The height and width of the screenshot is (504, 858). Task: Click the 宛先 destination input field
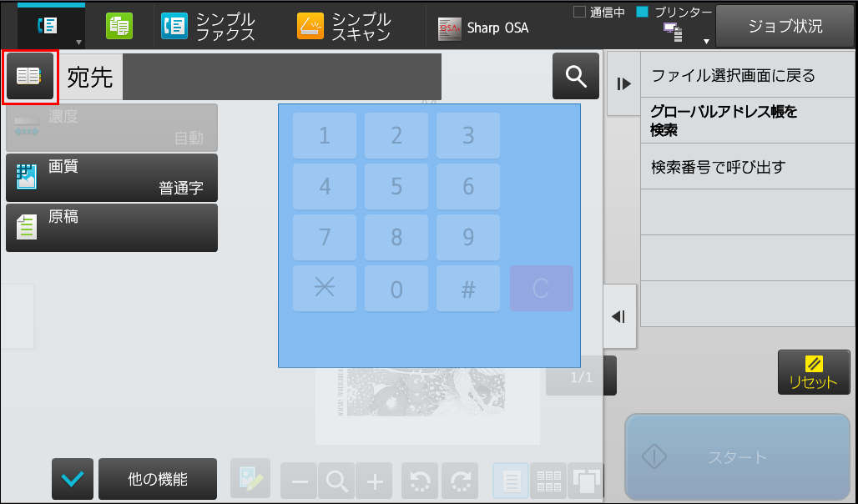point(282,77)
